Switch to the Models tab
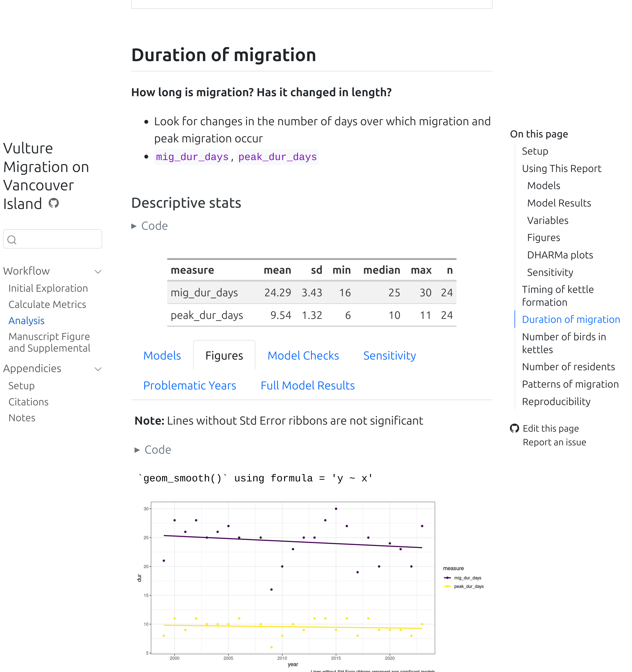Screen dimensions: 632x672 (162, 356)
